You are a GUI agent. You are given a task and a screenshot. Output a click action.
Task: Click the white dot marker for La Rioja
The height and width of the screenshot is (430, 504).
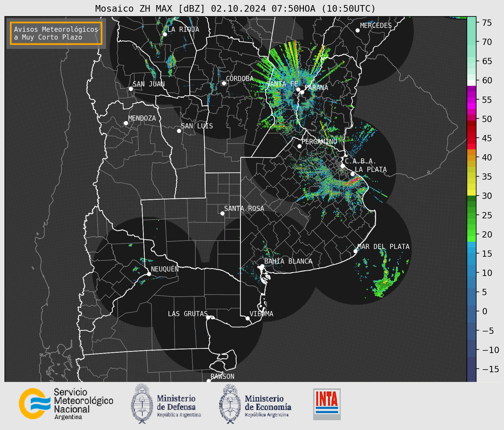[165, 34]
